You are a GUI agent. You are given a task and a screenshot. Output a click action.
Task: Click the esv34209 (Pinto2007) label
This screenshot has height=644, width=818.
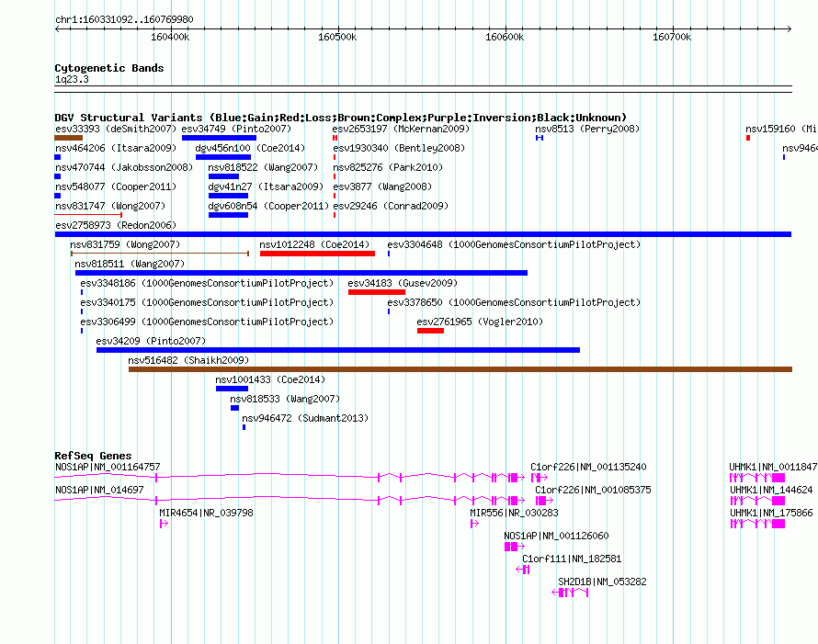[151, 341]
